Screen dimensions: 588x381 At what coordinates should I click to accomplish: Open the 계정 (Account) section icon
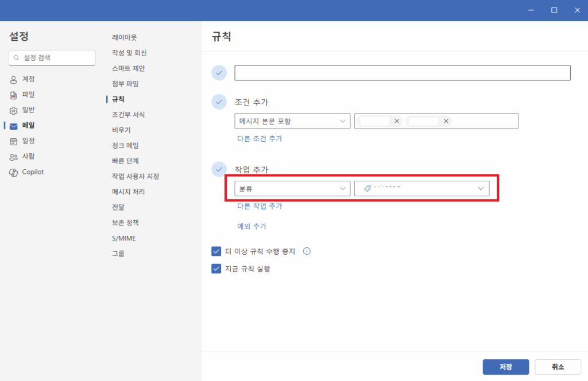13,79
